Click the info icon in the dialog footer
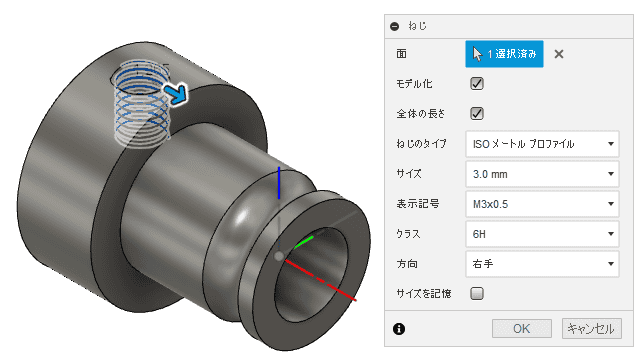The width and height of the screenshot is (644, 363). coord(399,329)
